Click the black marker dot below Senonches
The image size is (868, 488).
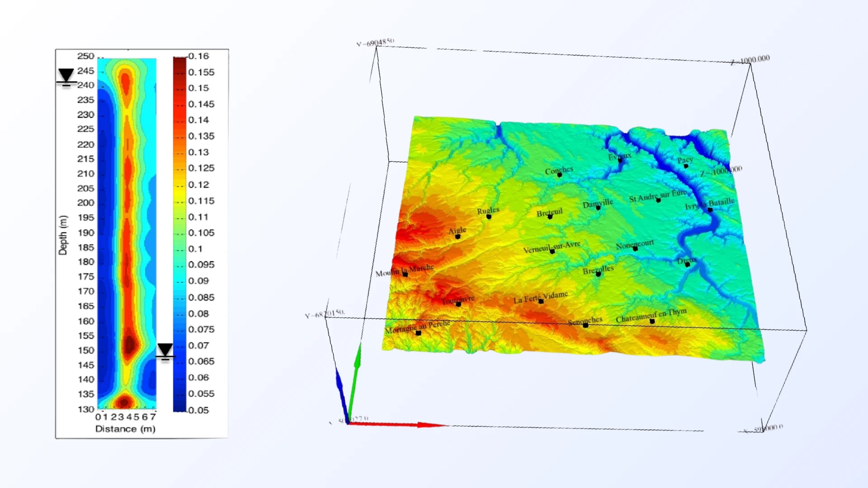585,325
